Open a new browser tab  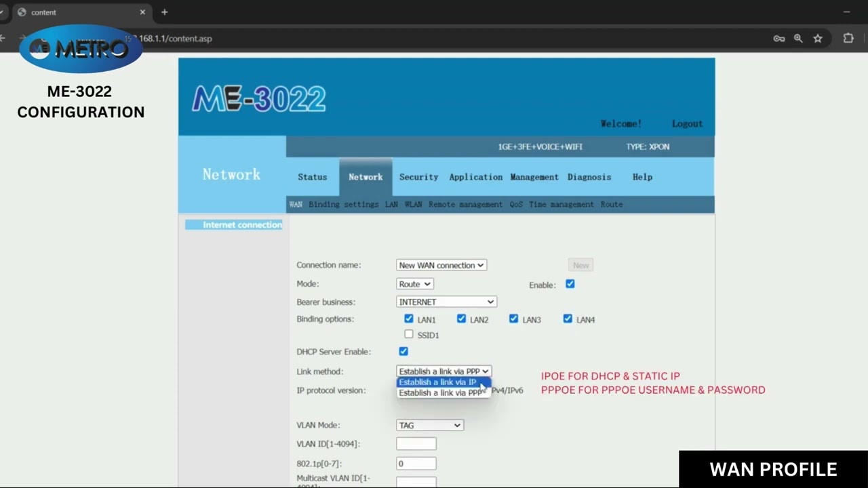point(164,12)
